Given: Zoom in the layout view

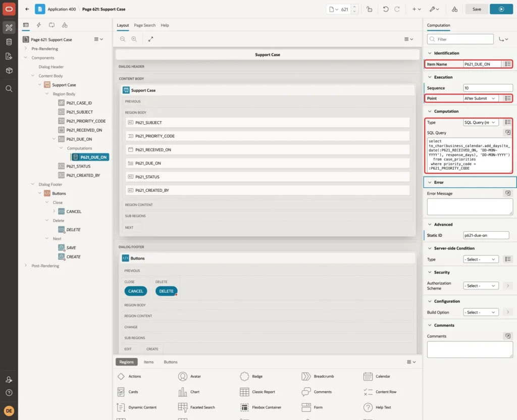Looking at the screenshot, I should [x=134, y=39].
